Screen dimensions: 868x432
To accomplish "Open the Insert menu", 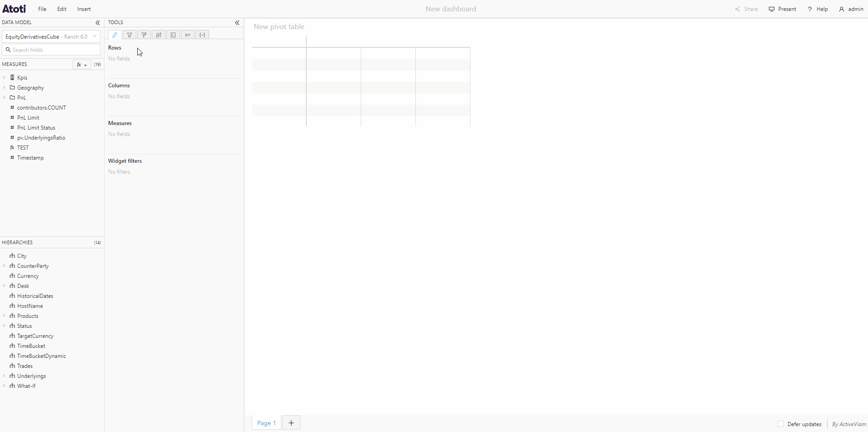I will (x=84, y=9).
